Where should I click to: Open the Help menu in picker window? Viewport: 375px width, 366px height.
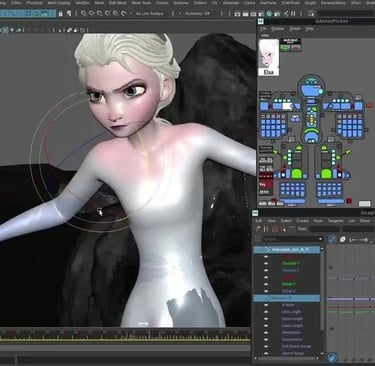point(310,29)
